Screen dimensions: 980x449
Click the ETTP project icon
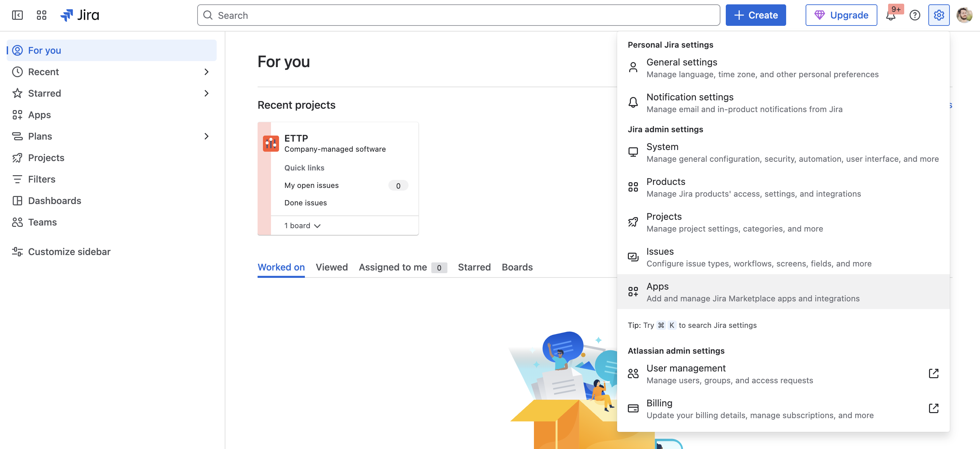[271, 143]
